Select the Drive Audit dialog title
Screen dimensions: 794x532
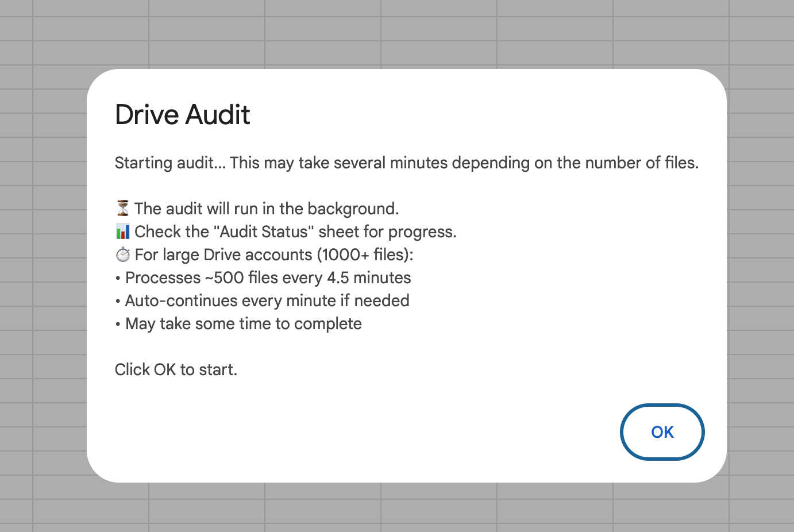coord(182,114)
